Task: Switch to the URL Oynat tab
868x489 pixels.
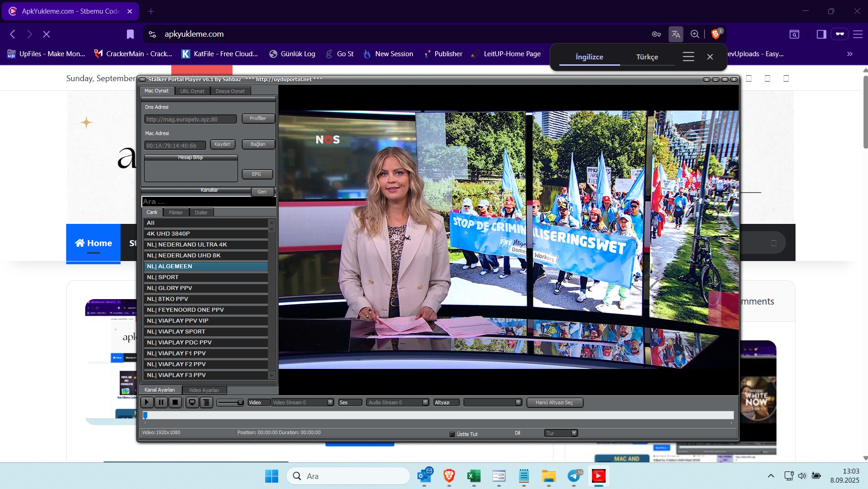Action: click(192, 91)
